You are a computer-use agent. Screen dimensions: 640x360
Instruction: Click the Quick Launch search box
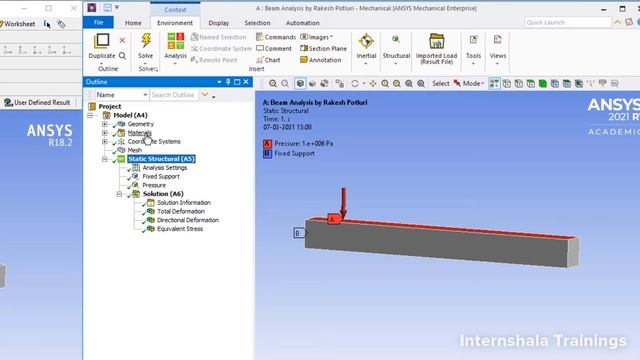pos(568,22)
